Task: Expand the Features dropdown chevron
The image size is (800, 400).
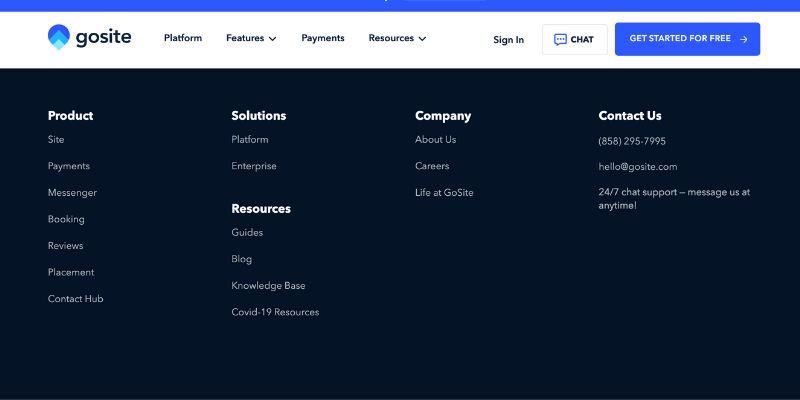Action: pyautogui.click(x=272, y=39)
